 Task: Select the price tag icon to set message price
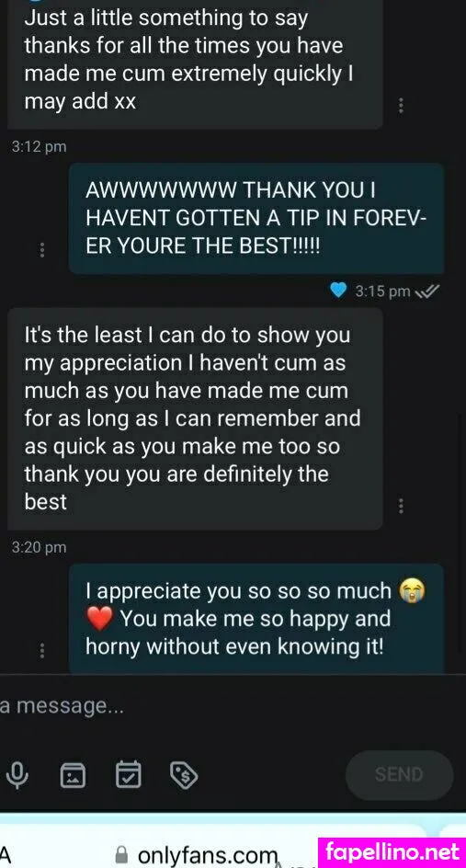184,774
